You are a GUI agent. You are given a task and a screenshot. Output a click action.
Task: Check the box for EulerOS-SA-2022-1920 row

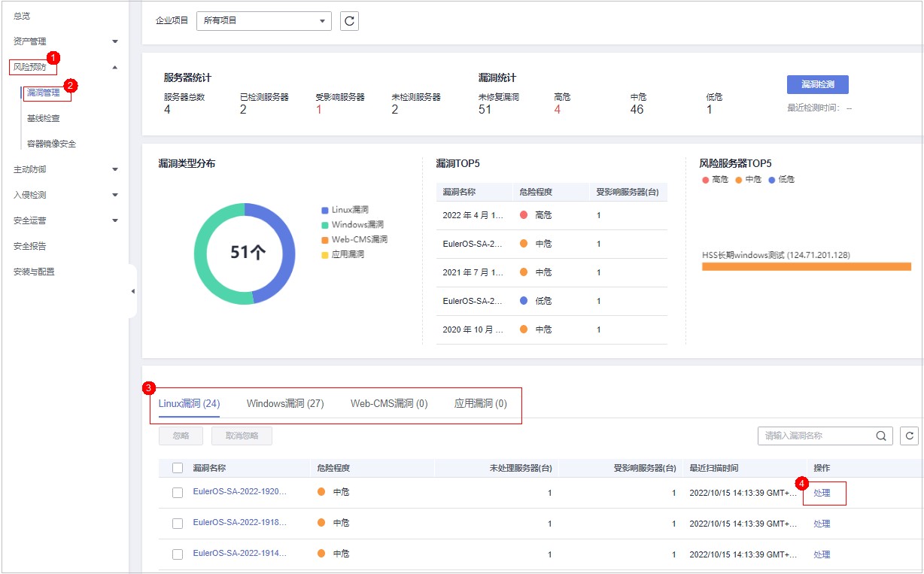tap(178, 493)
